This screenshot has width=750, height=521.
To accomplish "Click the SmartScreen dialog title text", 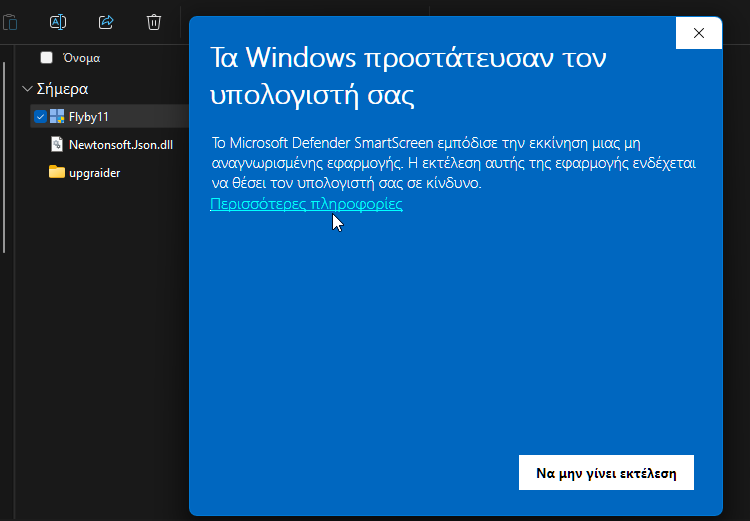I will point(408,77).
